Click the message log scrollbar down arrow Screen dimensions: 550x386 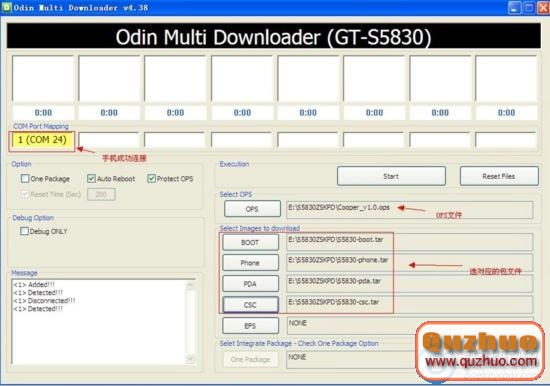point(190,358)
